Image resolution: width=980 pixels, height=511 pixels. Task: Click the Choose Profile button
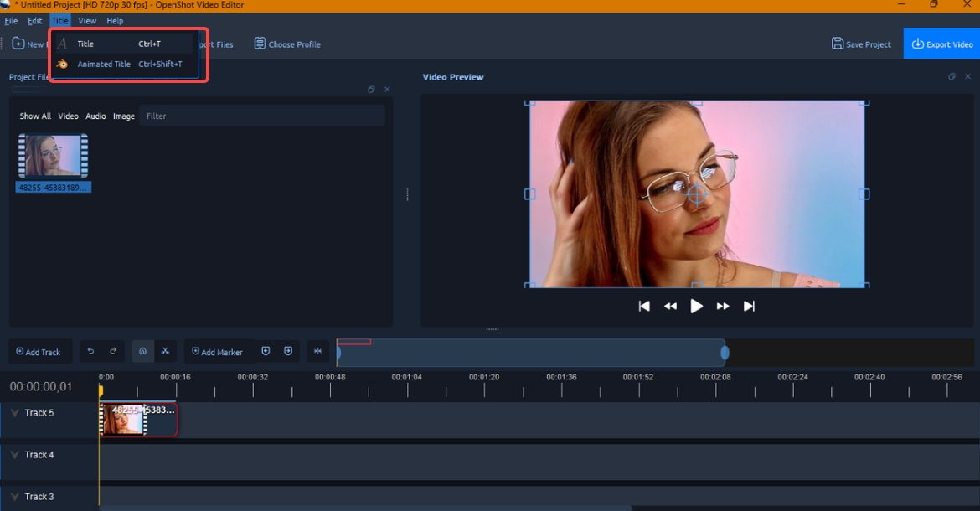[x=286, y=44]
